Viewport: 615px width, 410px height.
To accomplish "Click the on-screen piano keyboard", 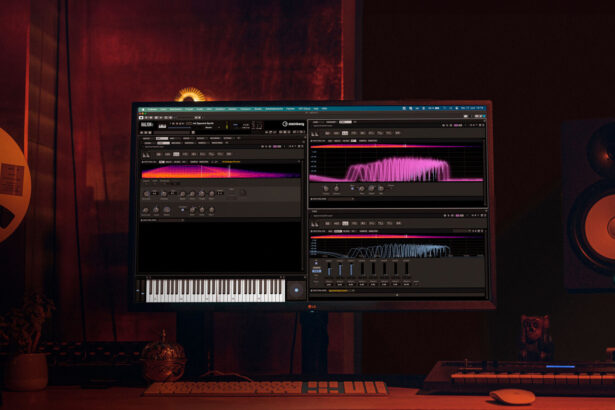I will tap(215, 291).
